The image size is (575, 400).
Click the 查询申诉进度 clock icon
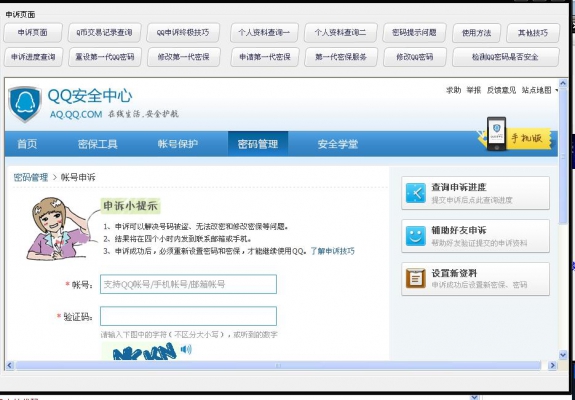click(x=415, y=193)
